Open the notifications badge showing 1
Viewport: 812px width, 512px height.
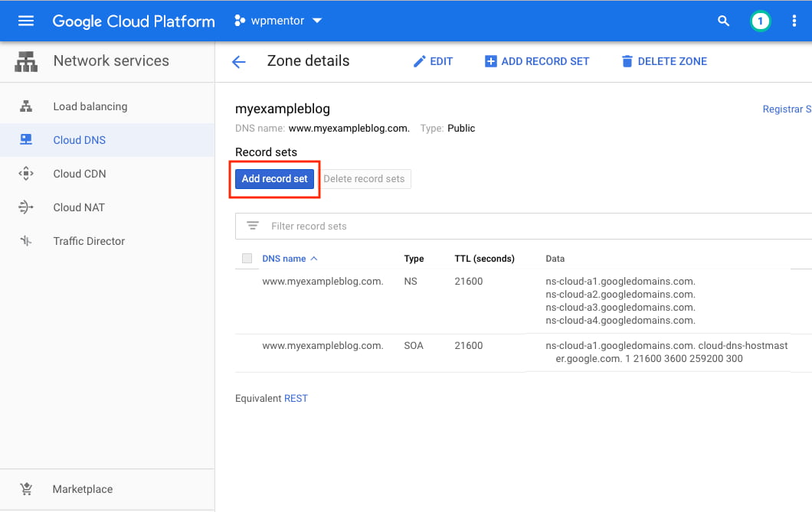760,21
